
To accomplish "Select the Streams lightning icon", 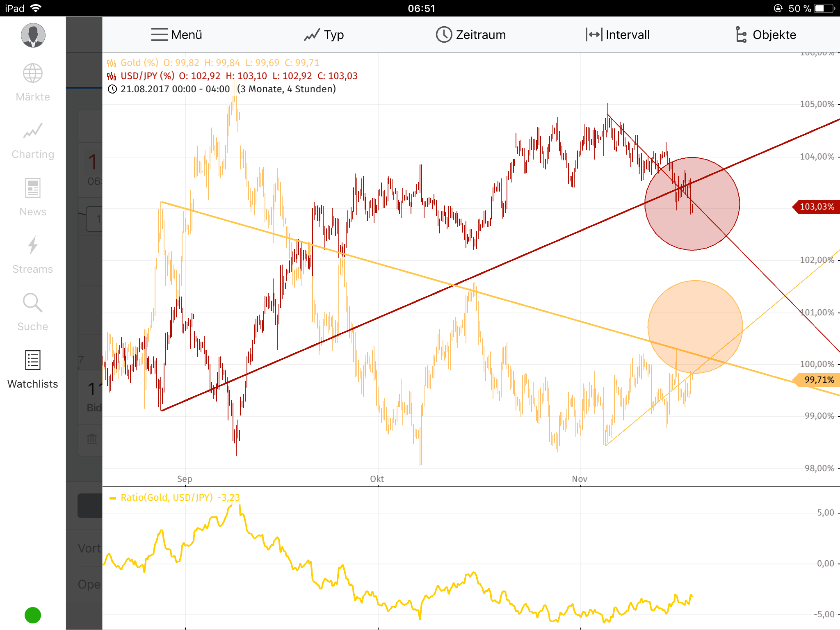I will coord(32,245).
